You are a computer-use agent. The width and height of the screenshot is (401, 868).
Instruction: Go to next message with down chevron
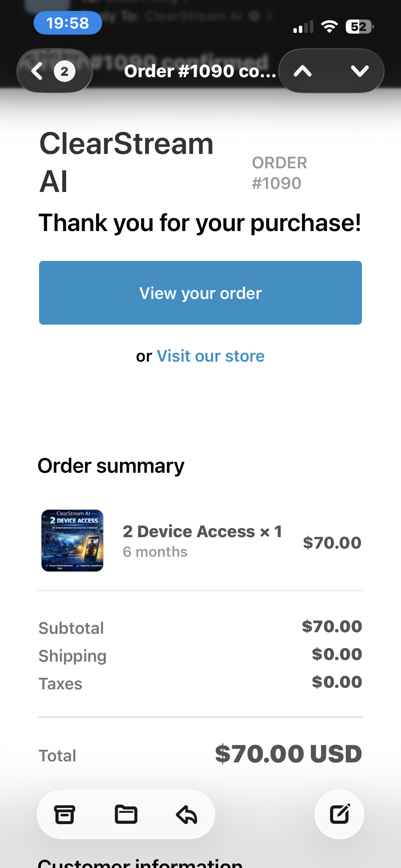(360, 71)
